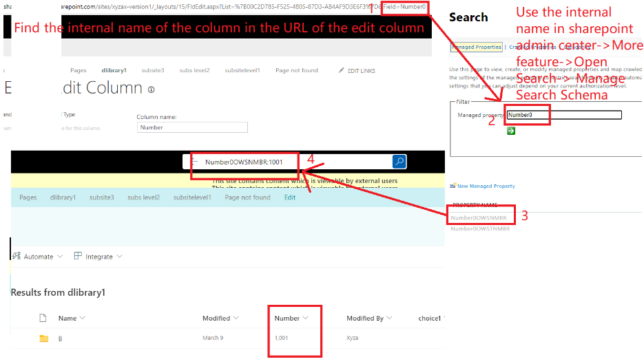Screen dimensions: 644x364
Task: Open the choice1 column header
Action: (x=431, y=319)
